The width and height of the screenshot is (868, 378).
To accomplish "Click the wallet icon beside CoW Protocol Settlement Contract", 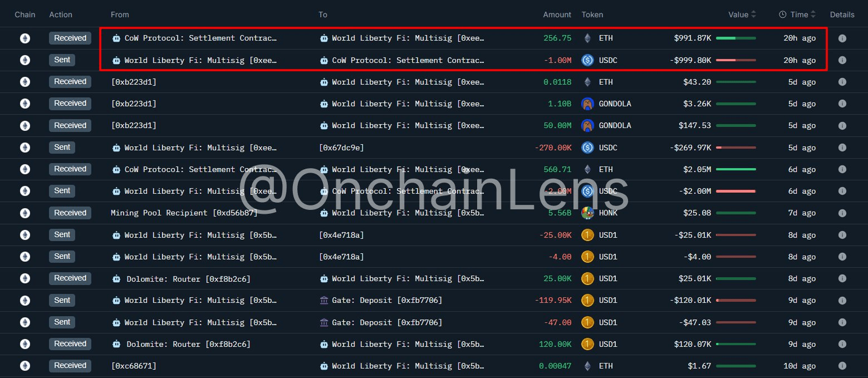I will click(x=116, y=38).
